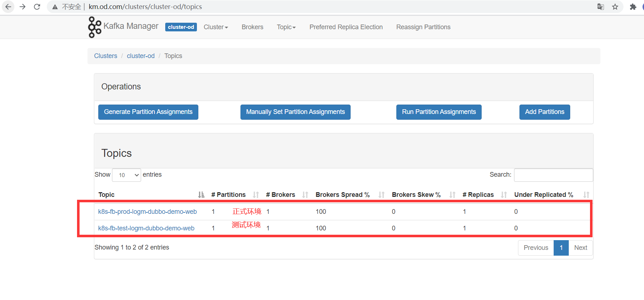The image size is (644, 300).
Task: Go to Clusters breadcrumb link
Action: click(x=105, y=56)
